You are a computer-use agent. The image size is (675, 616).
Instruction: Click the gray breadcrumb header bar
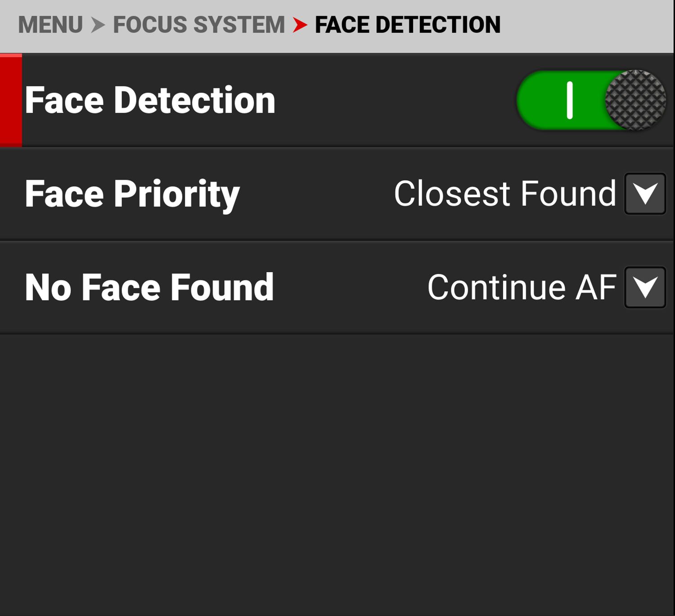[585, 25]
